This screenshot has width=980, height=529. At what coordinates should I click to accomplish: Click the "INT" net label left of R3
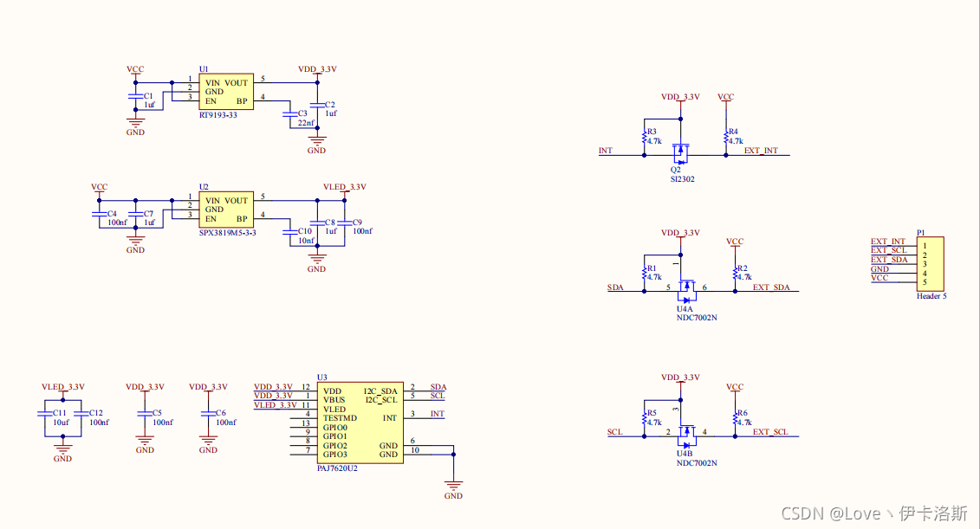[606, 152]
